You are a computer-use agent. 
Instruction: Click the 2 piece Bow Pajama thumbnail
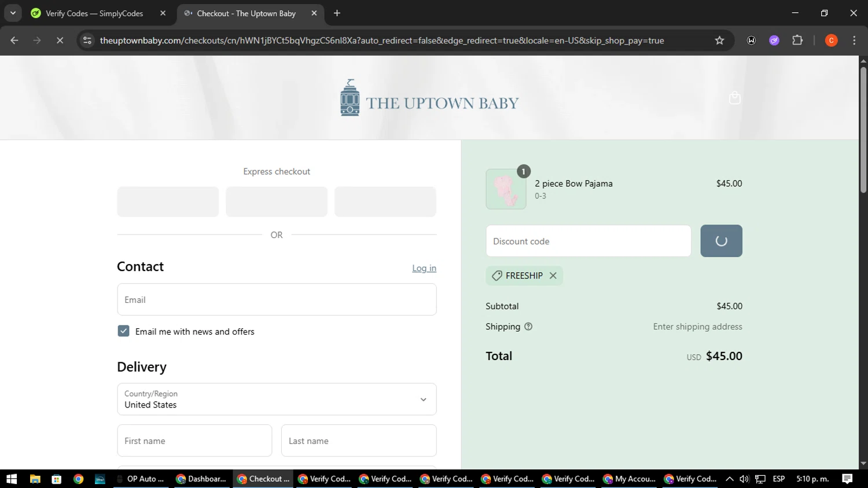tap(506, 189)
